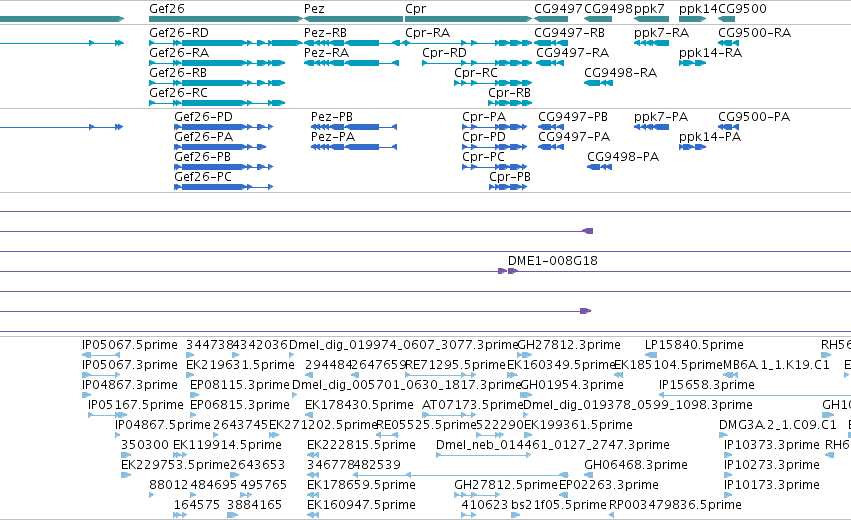Image resolution: width=851 pixels, height=520 pixels.
Task: Select the Gef26-PA protein label
Action: tap(203, 137)
